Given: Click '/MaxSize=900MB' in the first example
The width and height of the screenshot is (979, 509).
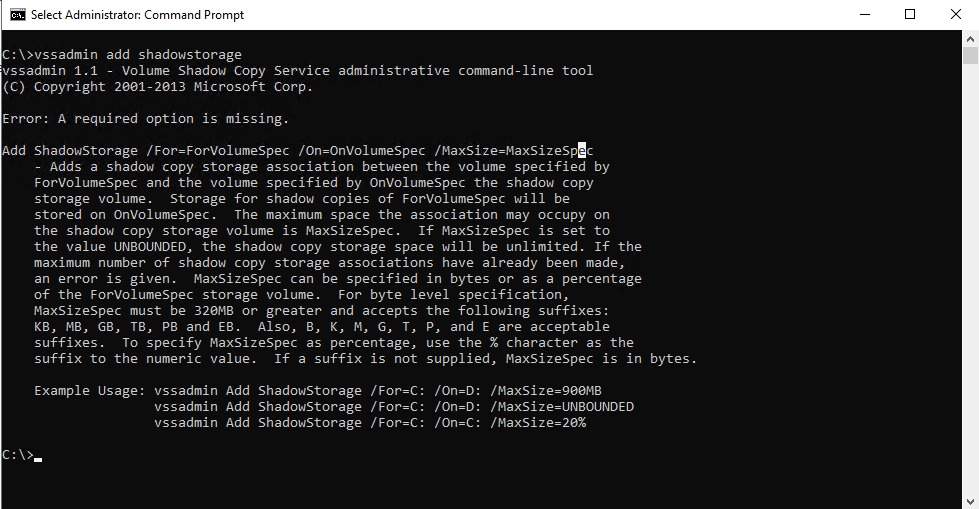Looking at the screenshot, I should (x=546, y=391).
